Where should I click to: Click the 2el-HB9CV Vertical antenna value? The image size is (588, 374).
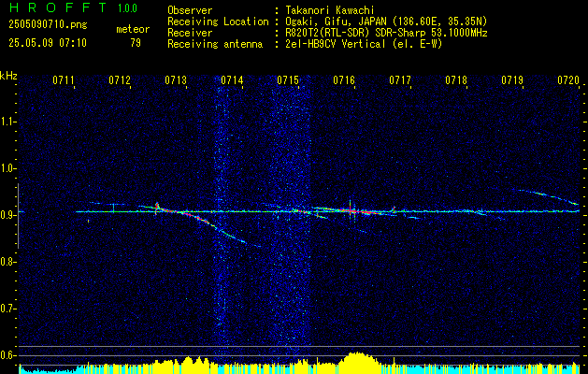click(364, 44)
